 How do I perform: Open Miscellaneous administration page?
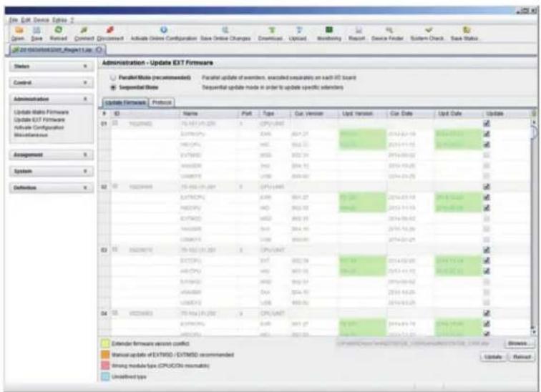point(31,135)
